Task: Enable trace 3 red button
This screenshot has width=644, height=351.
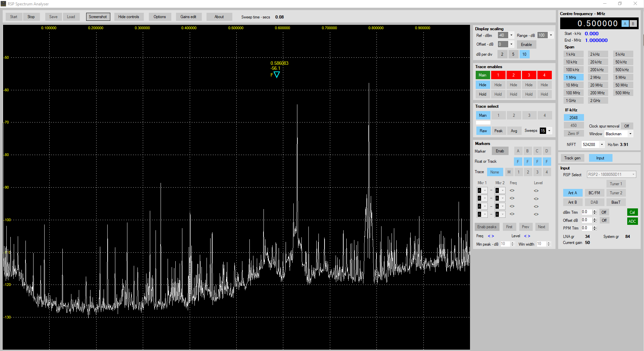Action: tap(529, 75)
